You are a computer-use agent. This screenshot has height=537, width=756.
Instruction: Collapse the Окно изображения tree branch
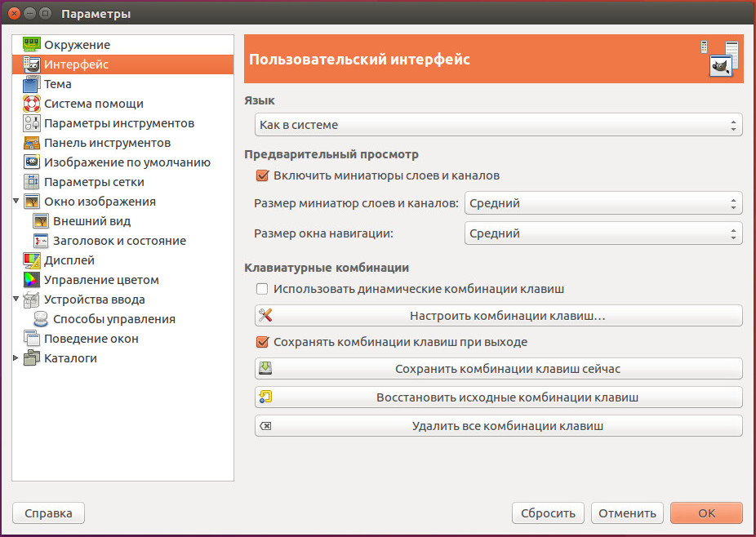click(16, 201)
